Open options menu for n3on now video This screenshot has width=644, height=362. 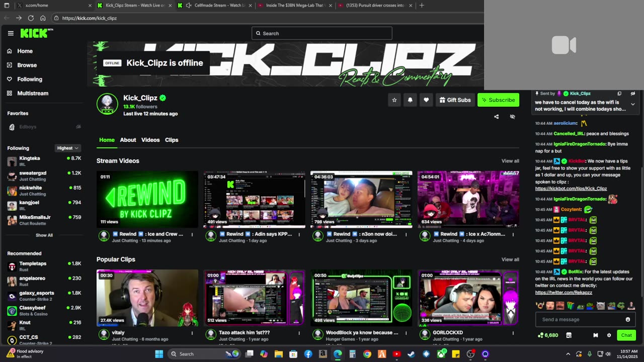point(406,234)
